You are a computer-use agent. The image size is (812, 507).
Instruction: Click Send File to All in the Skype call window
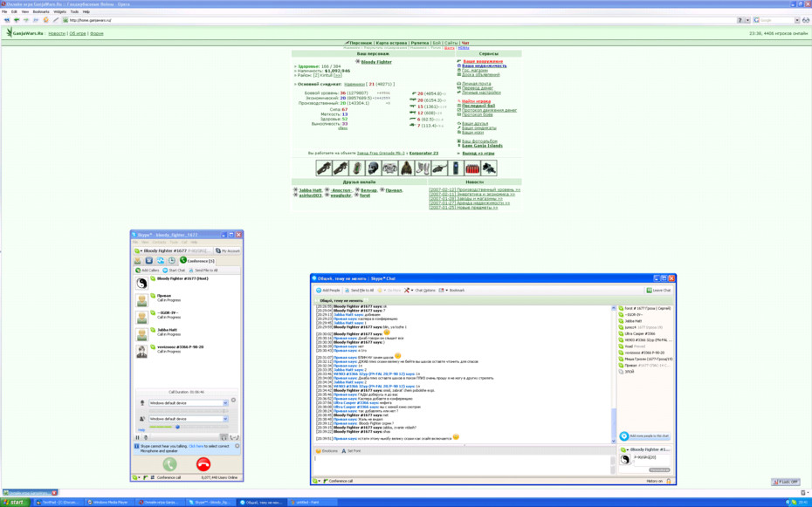click(x=203, y=270)
